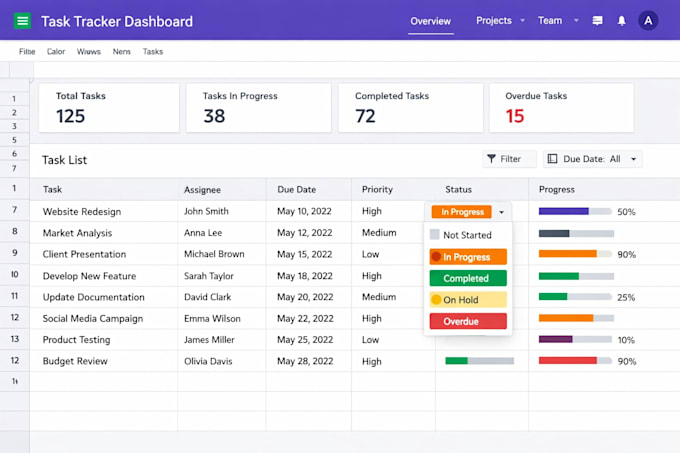The image size is (680, 453).
Task: Click the Tasks In Progress card
Action: coord(258,108)
